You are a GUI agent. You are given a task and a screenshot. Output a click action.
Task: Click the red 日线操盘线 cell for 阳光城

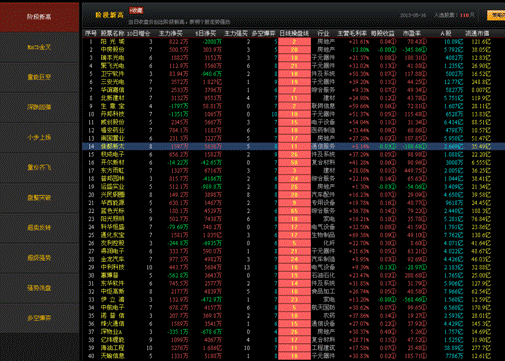pyautogui.click(x=294, y=42)
